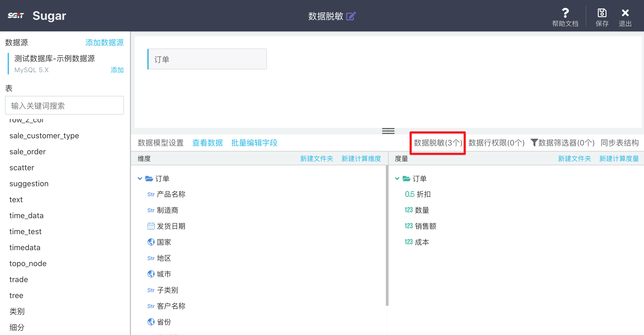
Task: Click the Str type icon beside 制造商
Action: pos(151,210)
